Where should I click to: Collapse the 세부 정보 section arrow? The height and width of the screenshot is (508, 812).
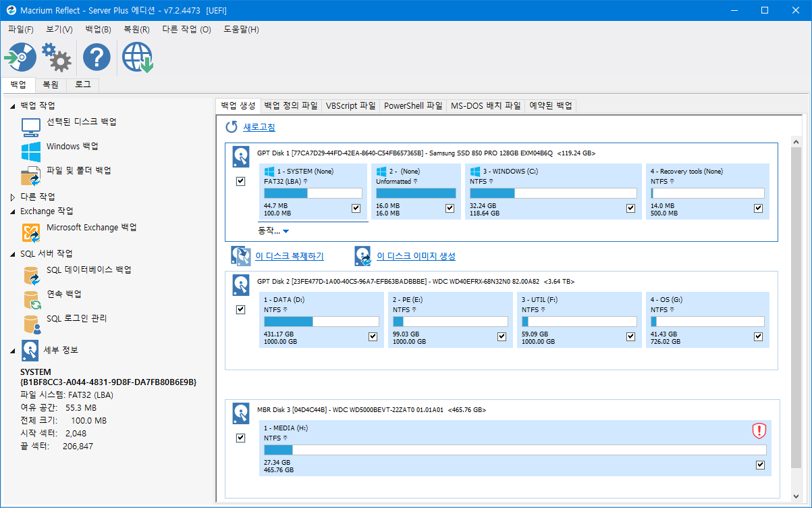[x=12, y=351]
